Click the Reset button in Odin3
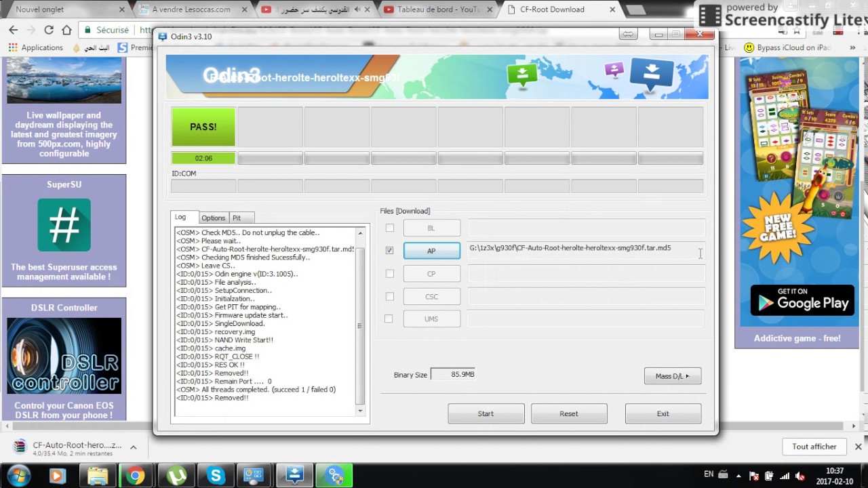 (569, 413)
